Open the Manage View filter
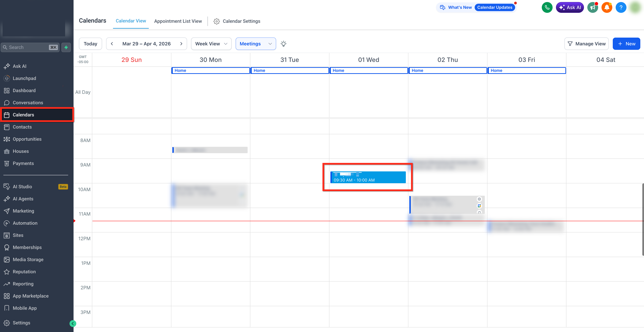The width and height of the screenshot is (644, 332). pyautogui.click(x=586, y=44)
